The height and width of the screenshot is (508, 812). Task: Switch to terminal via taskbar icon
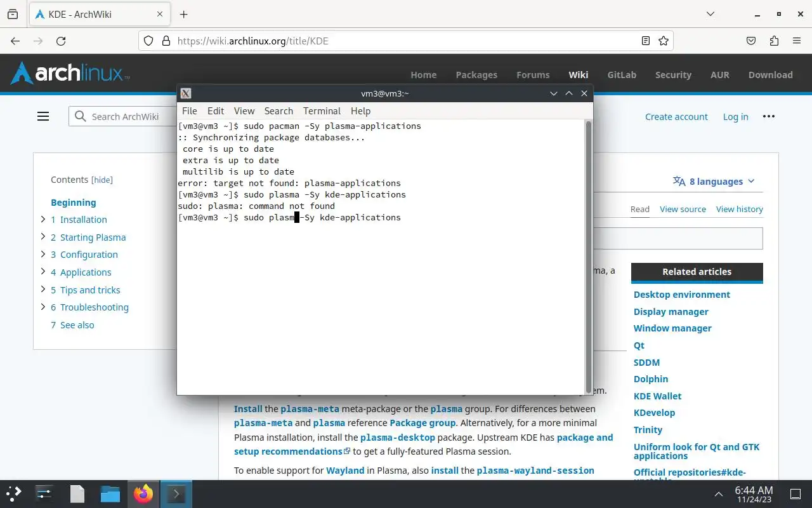[x=176, y=493]
